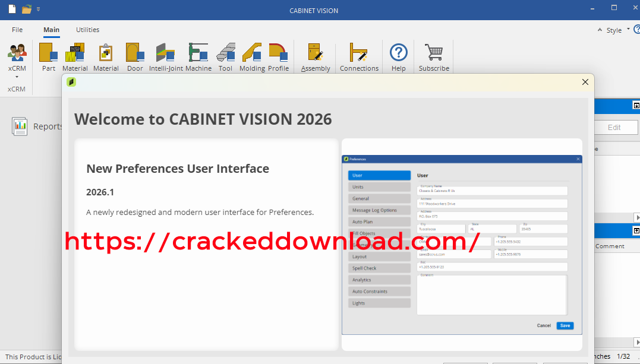Click the Preferences preview screenshot thumbnail
640x364 pixels.
click(x=462, y=245)
